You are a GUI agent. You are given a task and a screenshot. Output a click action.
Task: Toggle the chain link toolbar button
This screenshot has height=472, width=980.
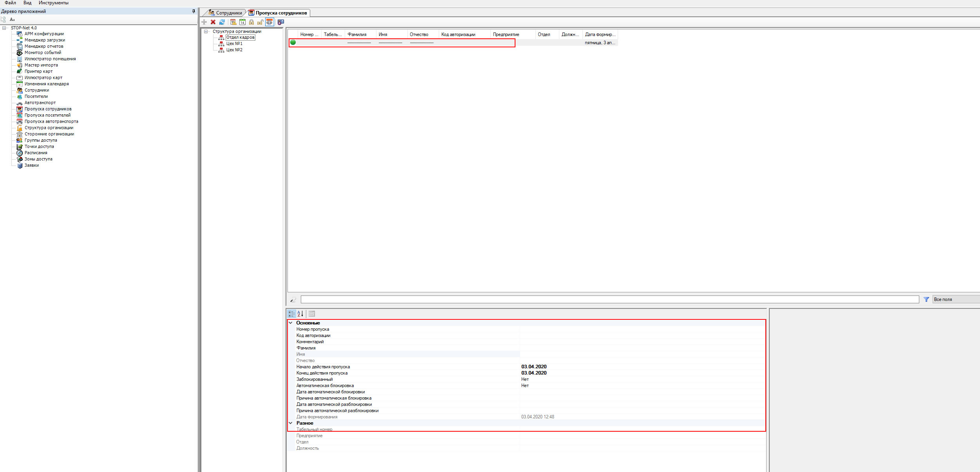point(269,22)
